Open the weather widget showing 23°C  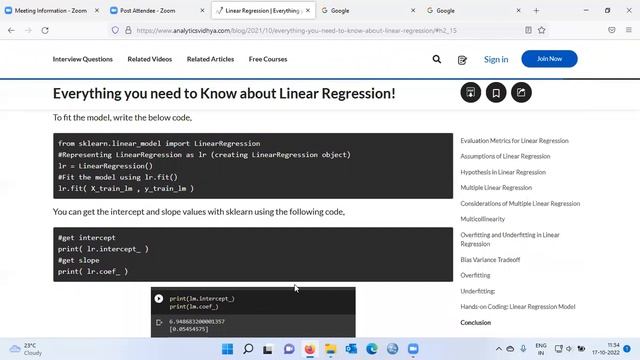coord(26,349)
